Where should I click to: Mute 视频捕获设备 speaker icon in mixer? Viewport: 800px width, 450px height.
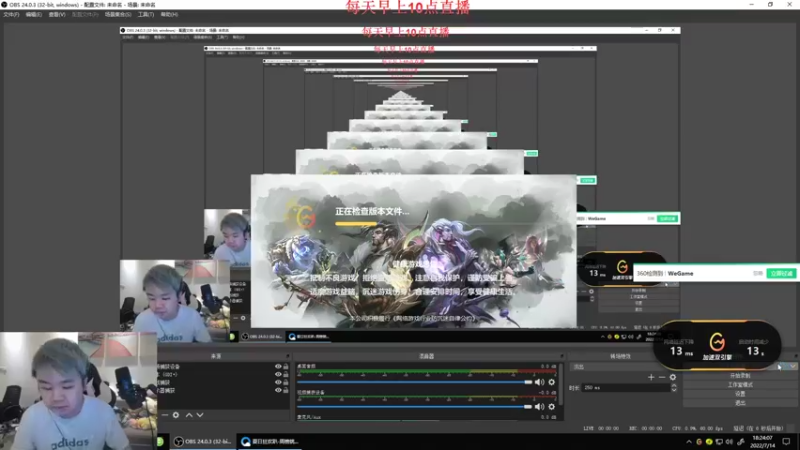(539, 407)
